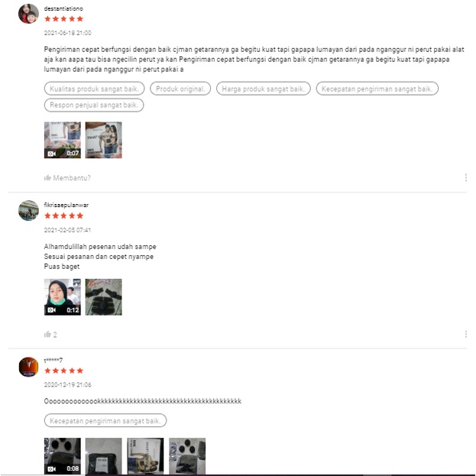Play the 0:08 video thumbnail
The height and width of the screenshot is (476, 476).
(x=63, y=455)
